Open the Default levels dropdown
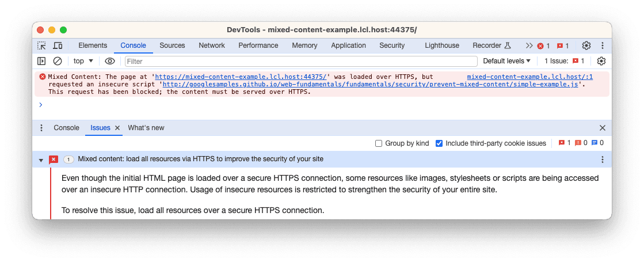The height and width of the screenshot is (262, 644). [x=506, y=61]
